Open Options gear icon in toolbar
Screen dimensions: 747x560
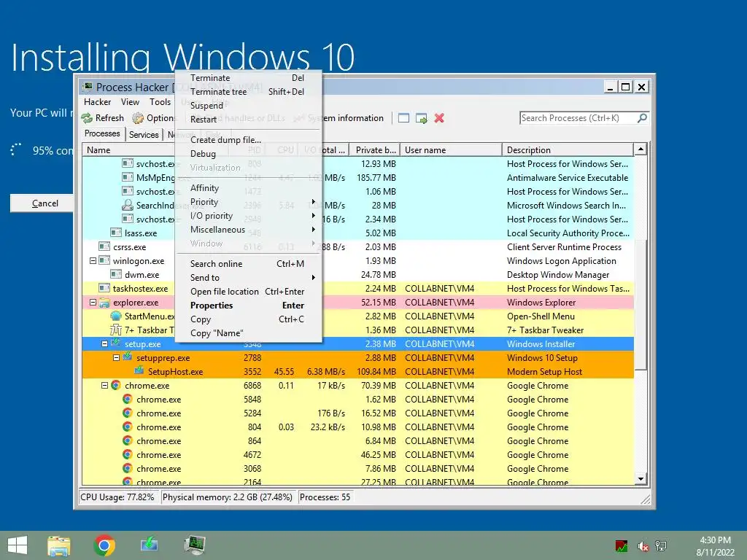point(138,118)
